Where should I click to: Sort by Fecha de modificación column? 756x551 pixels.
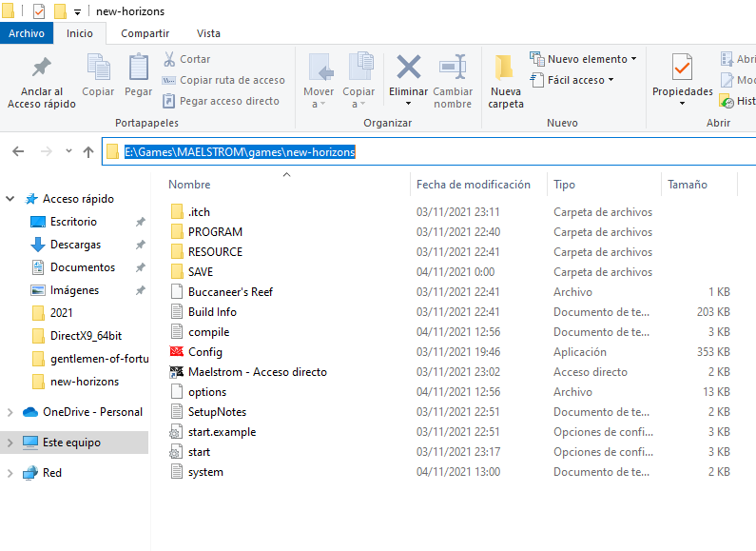click(x=473, y=185)
